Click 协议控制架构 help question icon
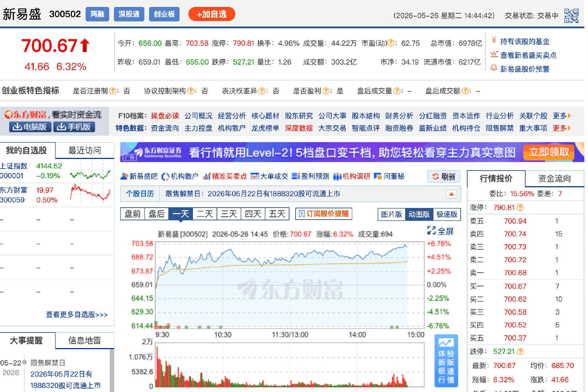The height and width of the screenshot is (392, 588). [190, 91]
